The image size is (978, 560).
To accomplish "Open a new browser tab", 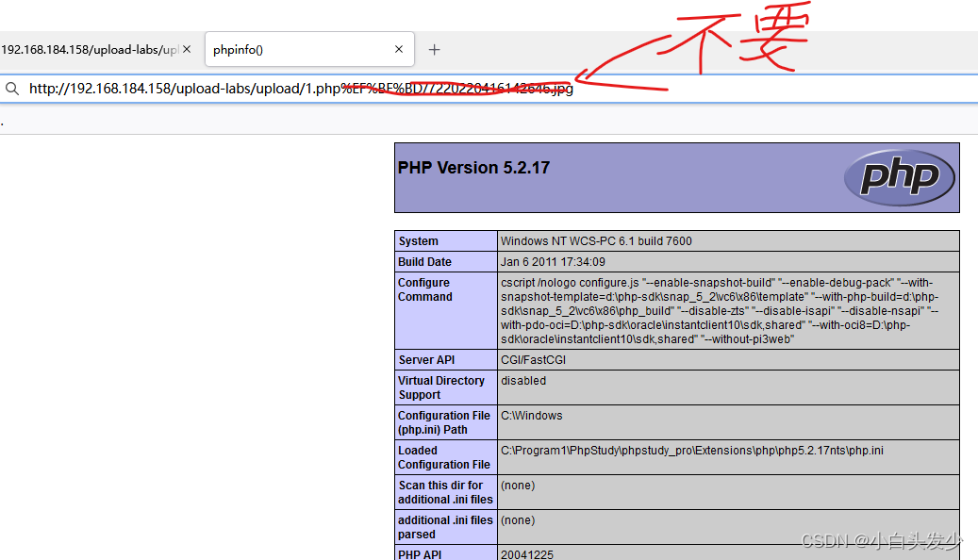I will point(434,49).
